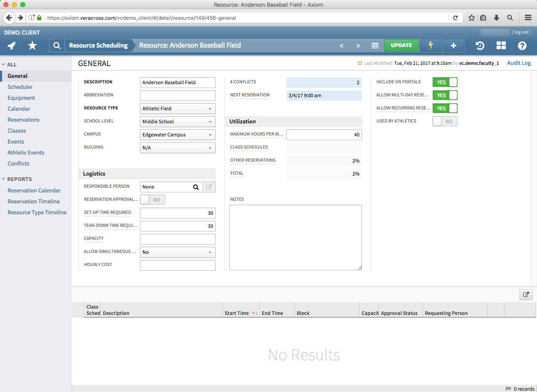
Task: Turn on the Used by Athletics toggle
Action: coord(445,121)
